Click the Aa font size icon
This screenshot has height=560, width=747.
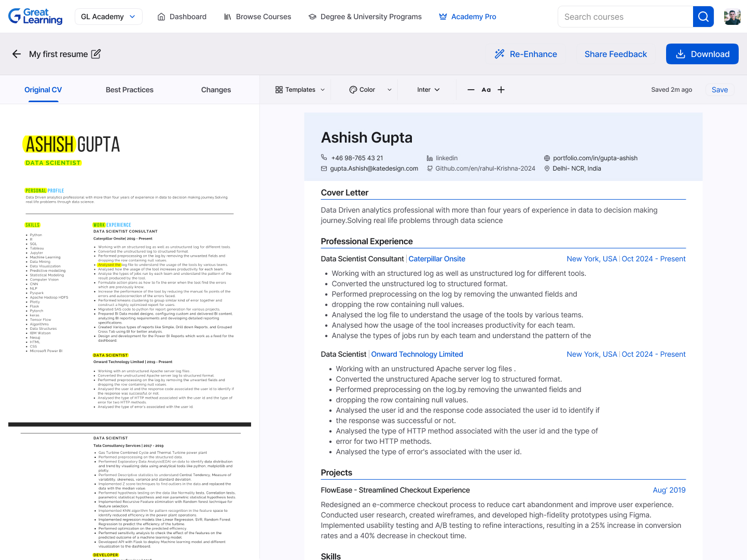(x=486, y=90)
